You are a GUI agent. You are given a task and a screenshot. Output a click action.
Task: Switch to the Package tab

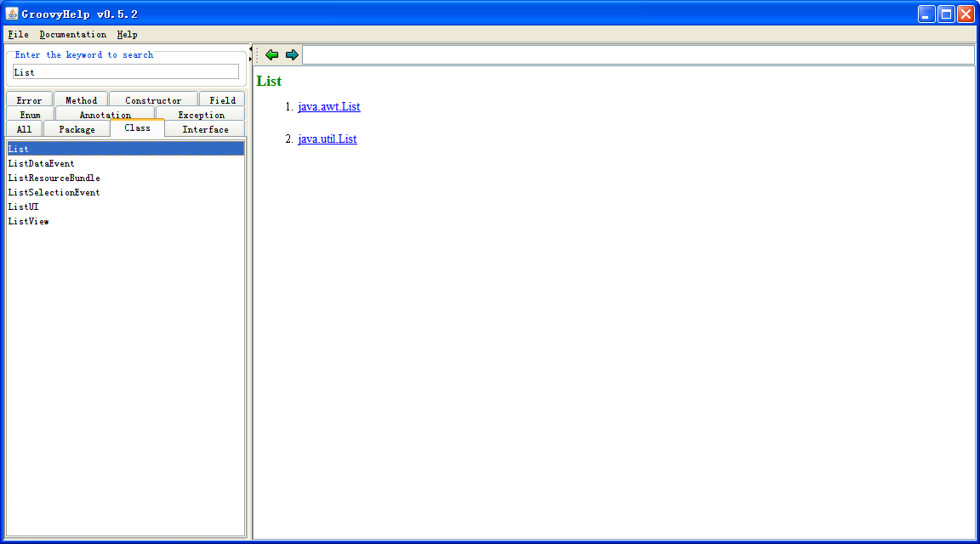[x=77, y=129]
